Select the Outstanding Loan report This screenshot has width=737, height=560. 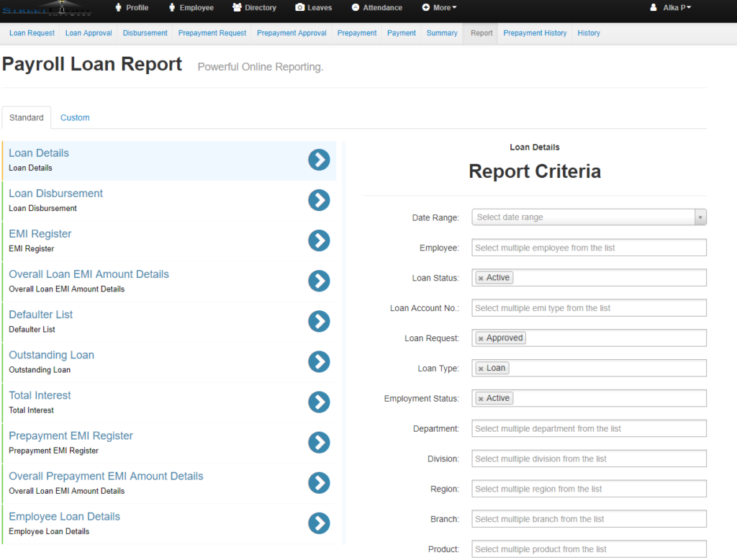(319, 362)
